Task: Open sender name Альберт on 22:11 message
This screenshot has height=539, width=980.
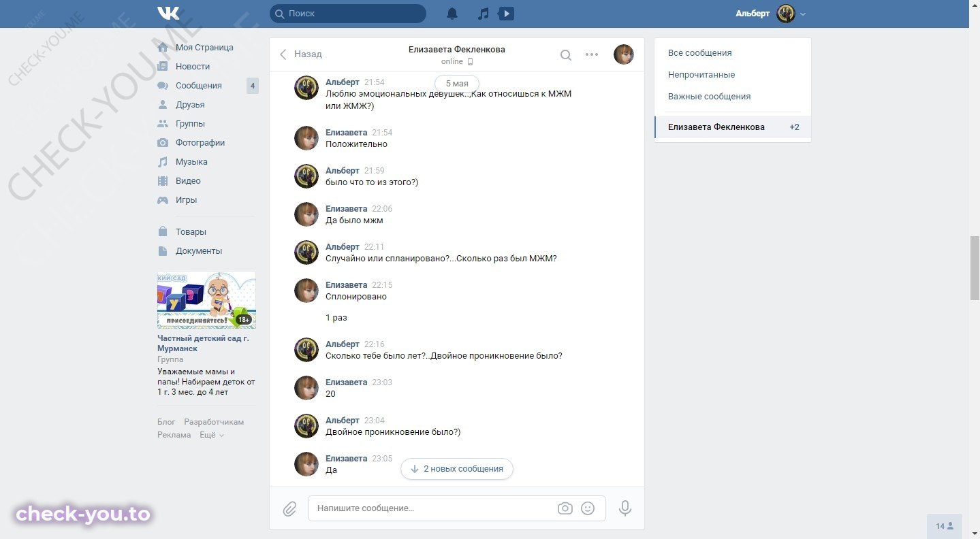Action: pos(343,247)
